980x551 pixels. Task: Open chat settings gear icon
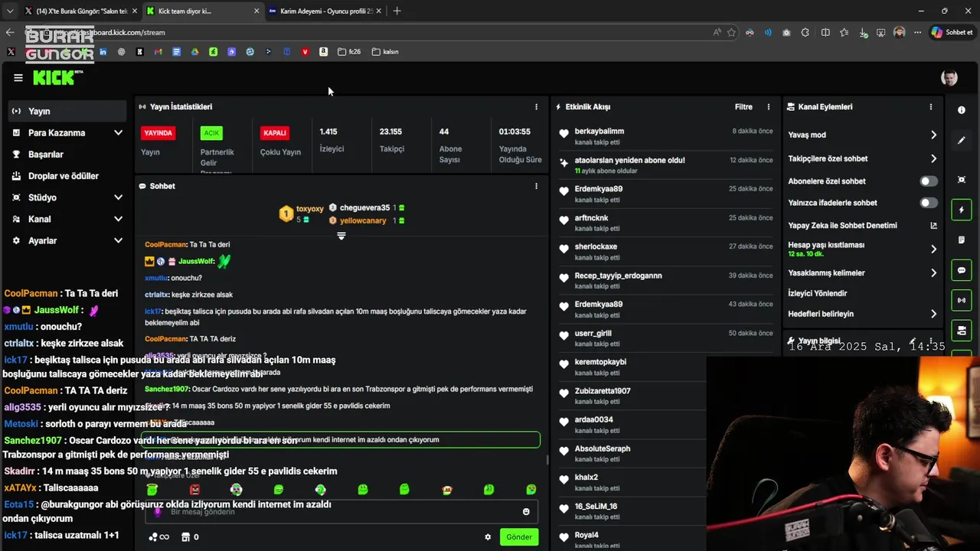pos(488,537)
